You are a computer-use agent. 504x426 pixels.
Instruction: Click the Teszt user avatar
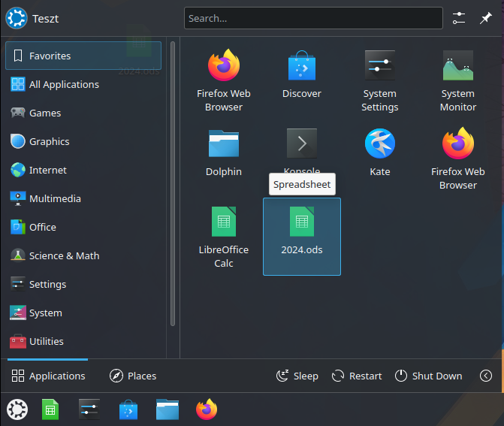pyautogui.click(x=17, y=18)
